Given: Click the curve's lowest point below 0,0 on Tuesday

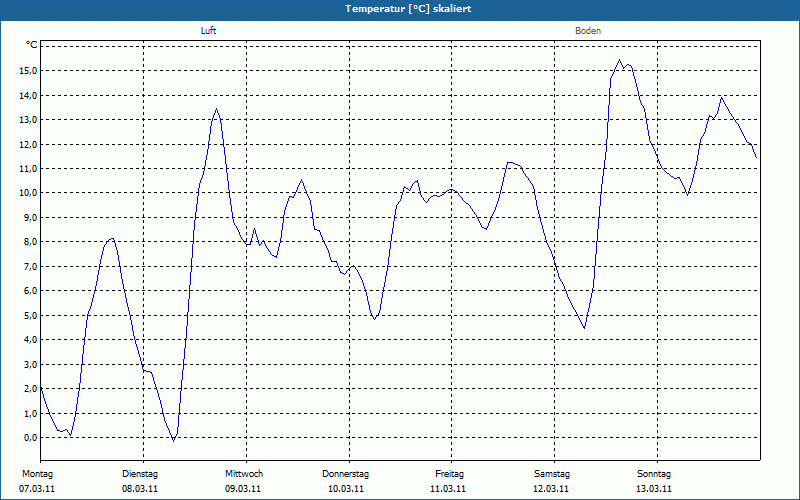Looking at the screenshot, I should click(173, 440).
